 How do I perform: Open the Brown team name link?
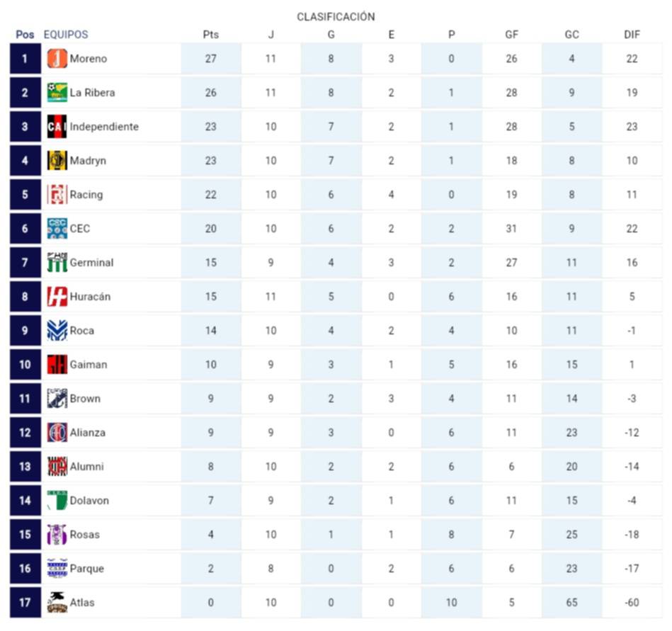click(x=85, y=399)
